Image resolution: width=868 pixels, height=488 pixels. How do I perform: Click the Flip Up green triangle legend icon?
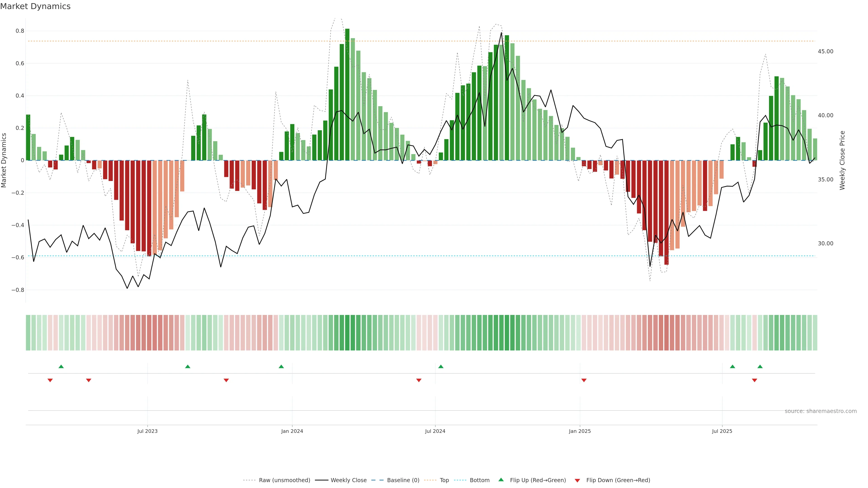[x=501, y=480]
